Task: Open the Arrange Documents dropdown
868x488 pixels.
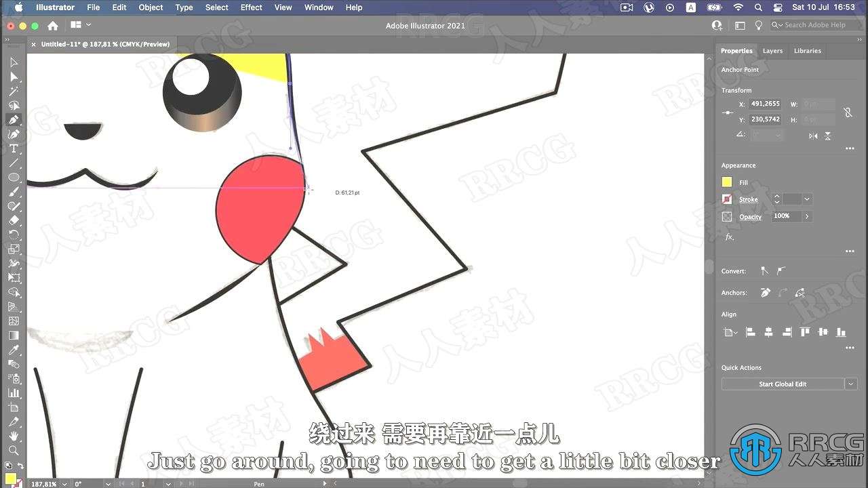Action: 81,25
